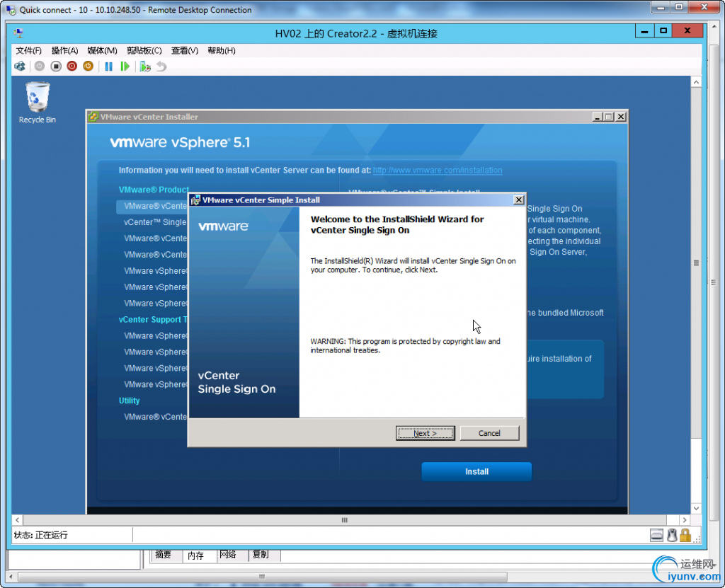The height and width of the screenshot is (588, 725).
Task: Click the VM connection window title icon
Action: [x=18, y=33]
